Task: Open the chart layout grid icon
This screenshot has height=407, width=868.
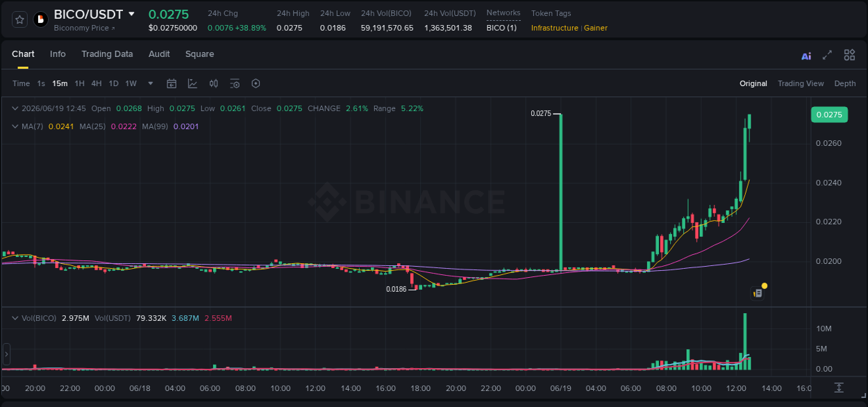Action: coord(849,55)
